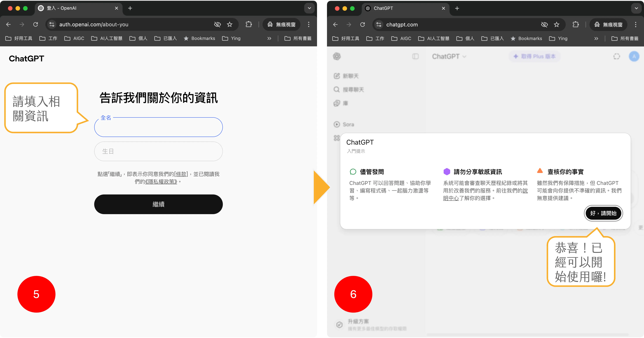Image resolution: width=644 pixels, height=338 pixels.
Task: Click the ChatGPT logo at sidebar top
Action: coord(337,56)
